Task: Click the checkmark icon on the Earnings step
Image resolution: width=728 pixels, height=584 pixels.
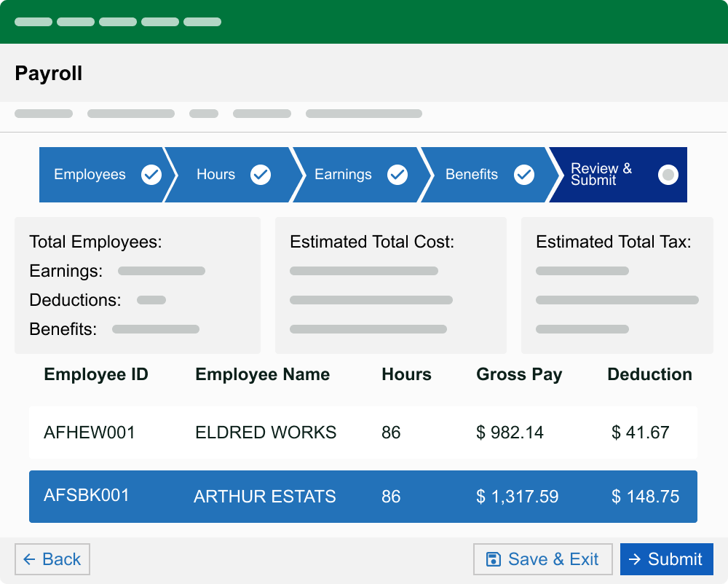Action: 397,174
